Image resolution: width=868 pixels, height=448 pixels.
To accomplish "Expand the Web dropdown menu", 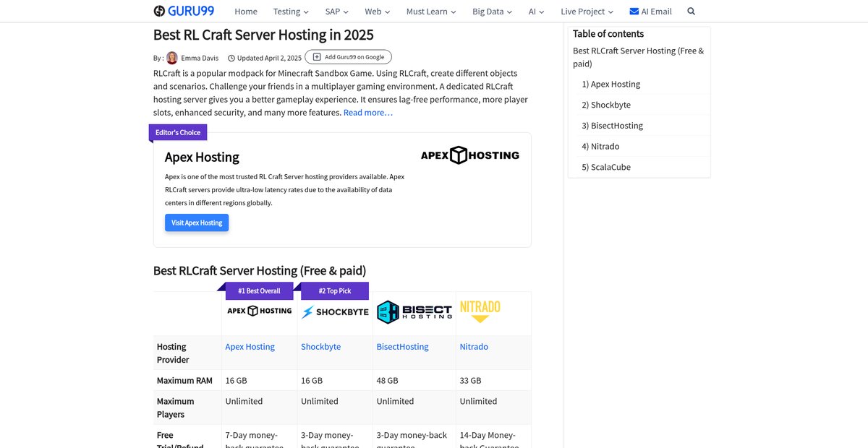I will click(378, 12).
